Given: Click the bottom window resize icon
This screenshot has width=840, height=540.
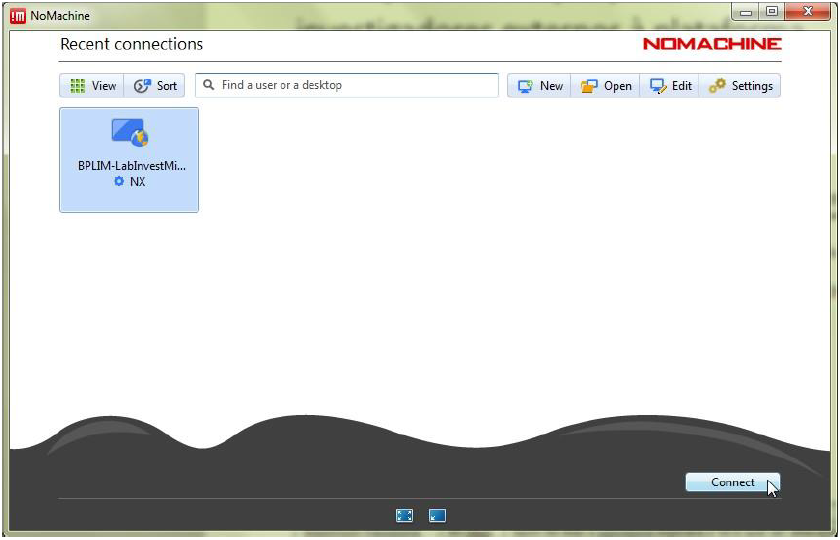Looking at the screenshot, I should coord(437,516).
